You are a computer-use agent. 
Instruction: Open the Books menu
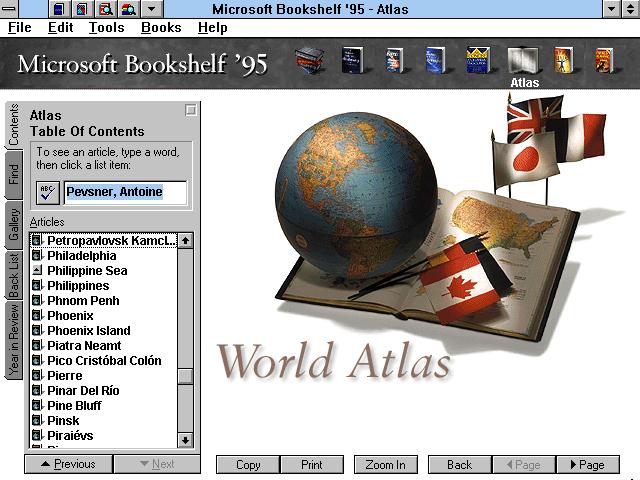(x=161, y=27)
